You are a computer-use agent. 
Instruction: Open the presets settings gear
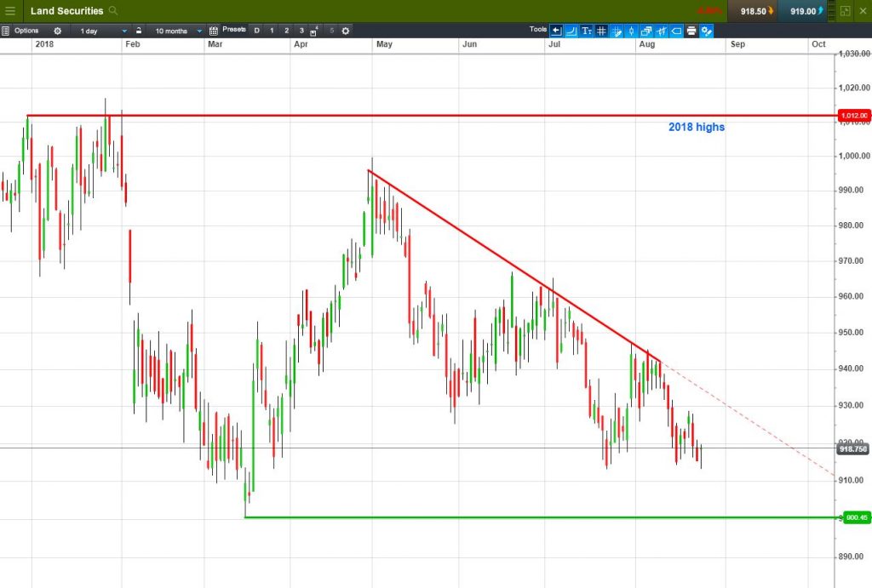pyautogui.click(x=346, y=31)
